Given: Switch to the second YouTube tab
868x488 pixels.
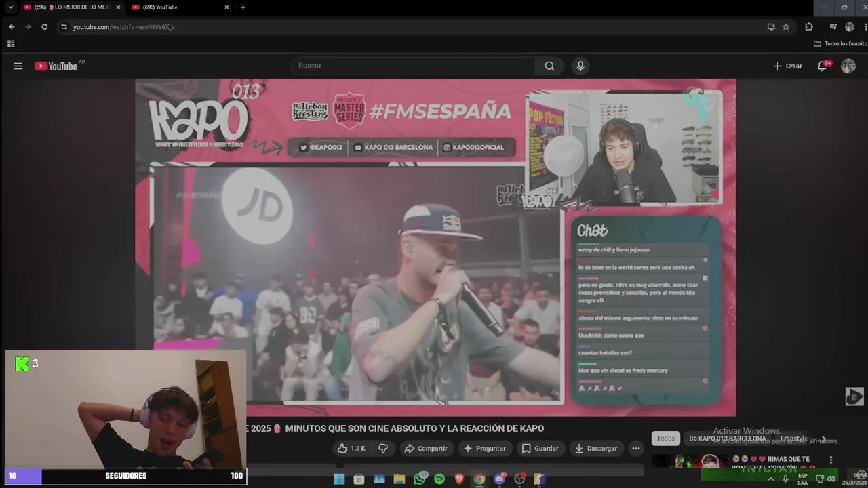Looking at the screenshot, I should click(180, 7).
